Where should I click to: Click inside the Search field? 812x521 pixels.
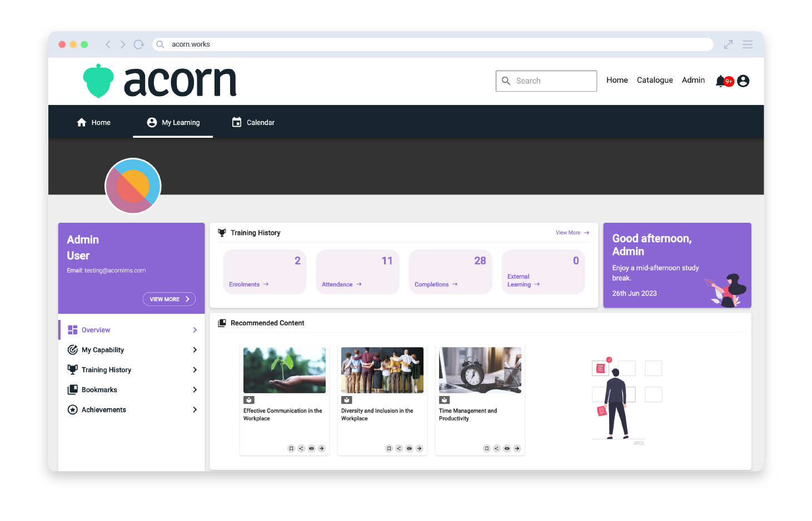click(546, 81)
